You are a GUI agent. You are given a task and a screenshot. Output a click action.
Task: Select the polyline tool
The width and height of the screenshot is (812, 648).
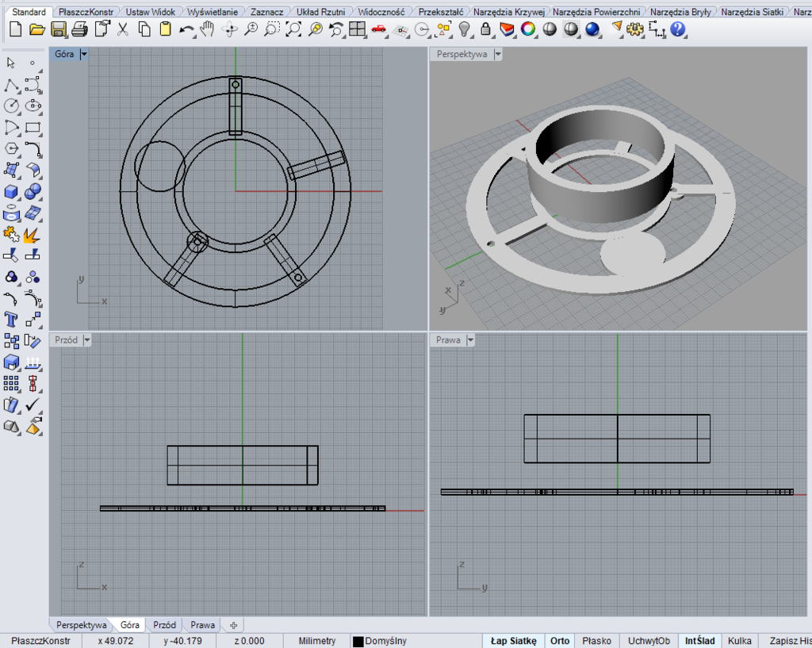coord(10,84)
